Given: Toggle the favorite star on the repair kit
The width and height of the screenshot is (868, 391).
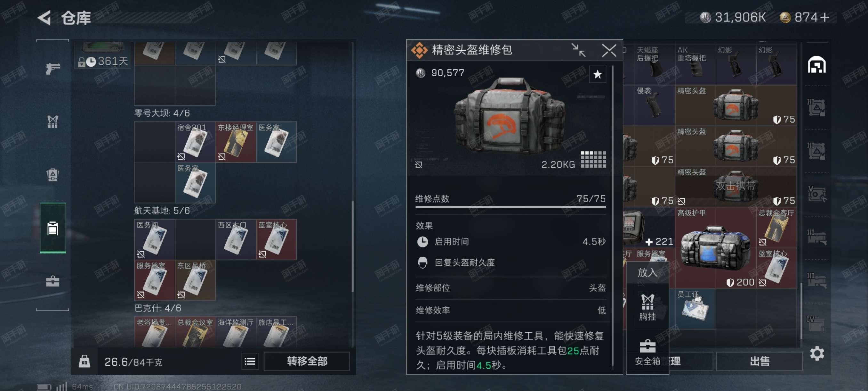Looking at the screenshot, I should click(x=598, y=74).
